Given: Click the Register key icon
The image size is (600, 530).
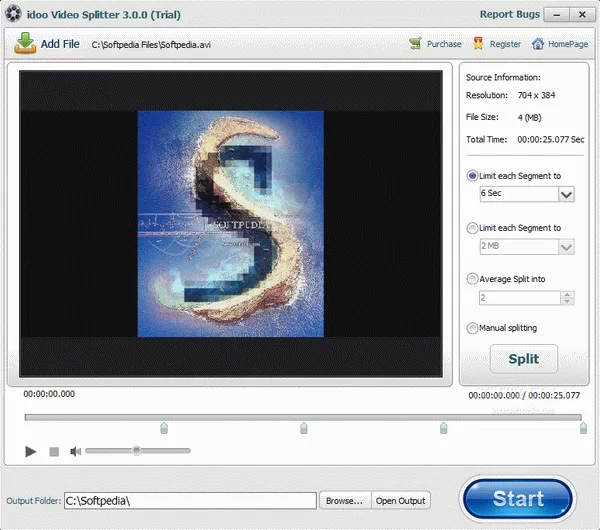Looking at the screenshot, I should [x=479, y=44].
